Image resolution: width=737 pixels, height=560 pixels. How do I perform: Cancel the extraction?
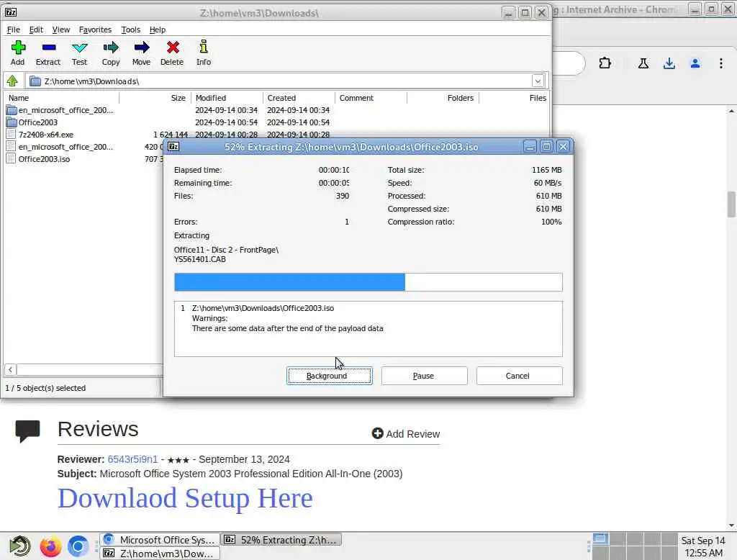click(x=519, y=376)
